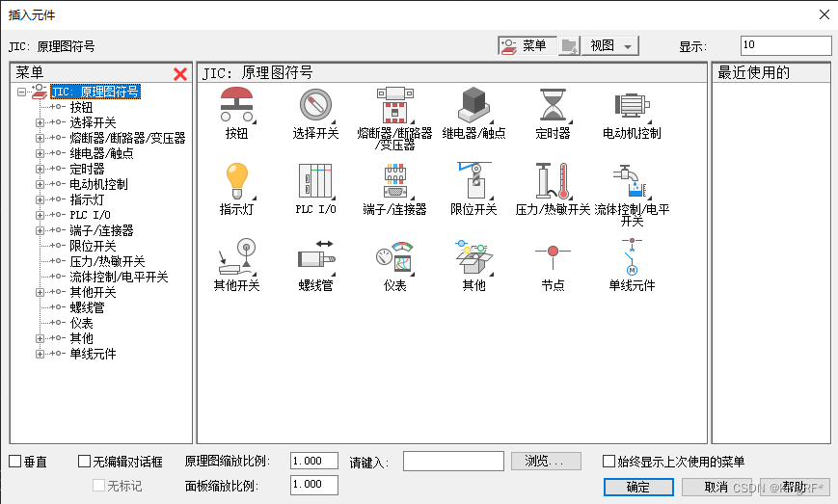
Task: Expand the 指示灯 tree node
Action: pos(40,200)
